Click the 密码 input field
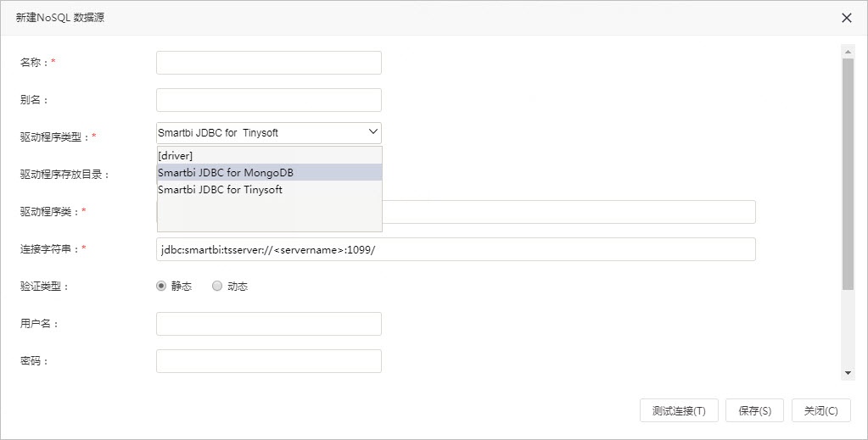This screenshot has height=440, width=868. tap(268, 361)
